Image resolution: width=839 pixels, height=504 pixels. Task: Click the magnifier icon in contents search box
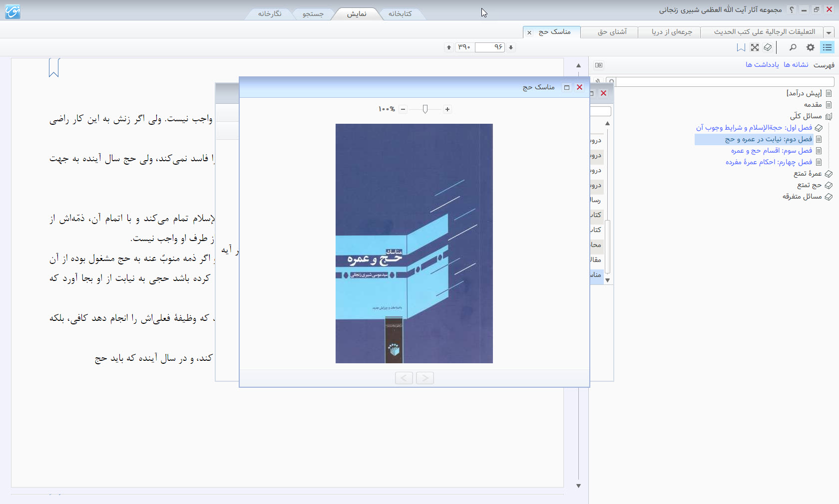[x=611, y=82]
